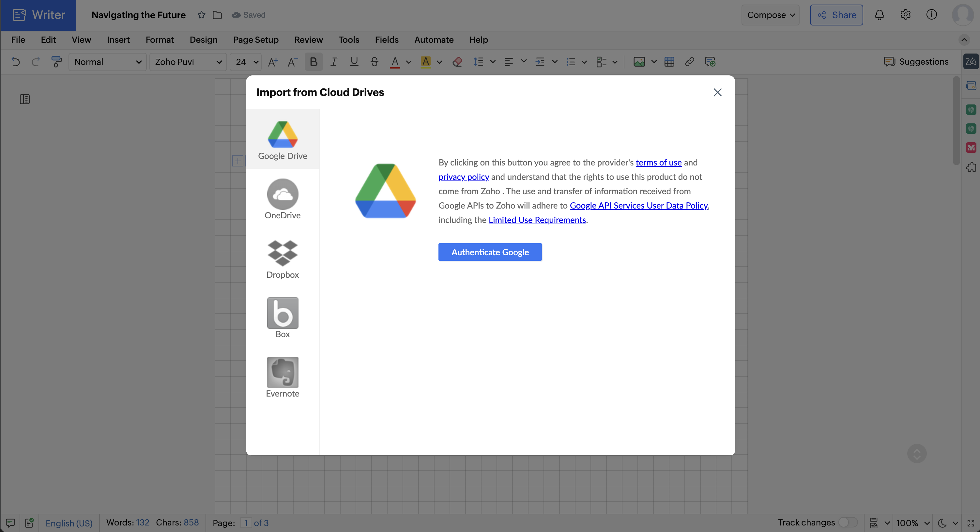Viewport: 980px width, 532px height.
Task: Open the privacy policy link
Action: 463,177
